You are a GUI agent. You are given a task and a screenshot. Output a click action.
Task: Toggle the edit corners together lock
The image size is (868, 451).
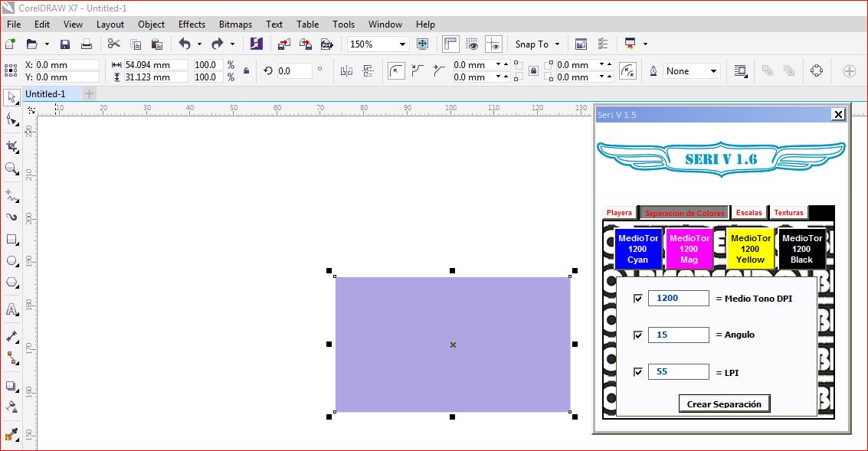coord(533,71)
